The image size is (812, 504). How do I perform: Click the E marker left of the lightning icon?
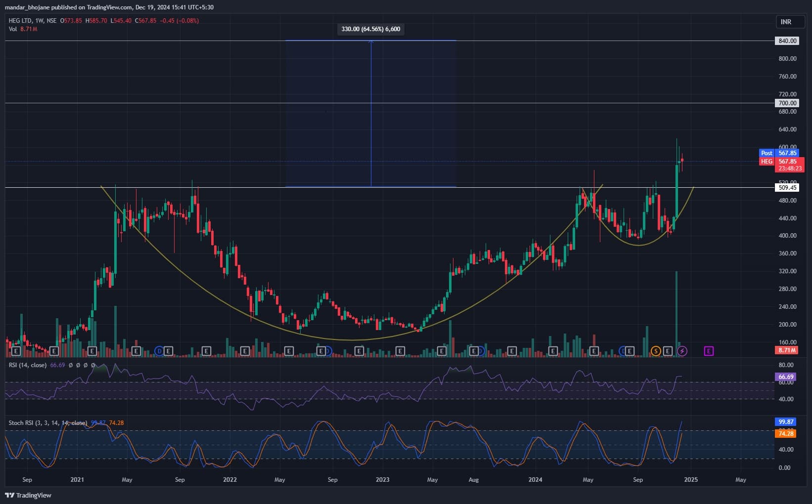click(668, 351)
